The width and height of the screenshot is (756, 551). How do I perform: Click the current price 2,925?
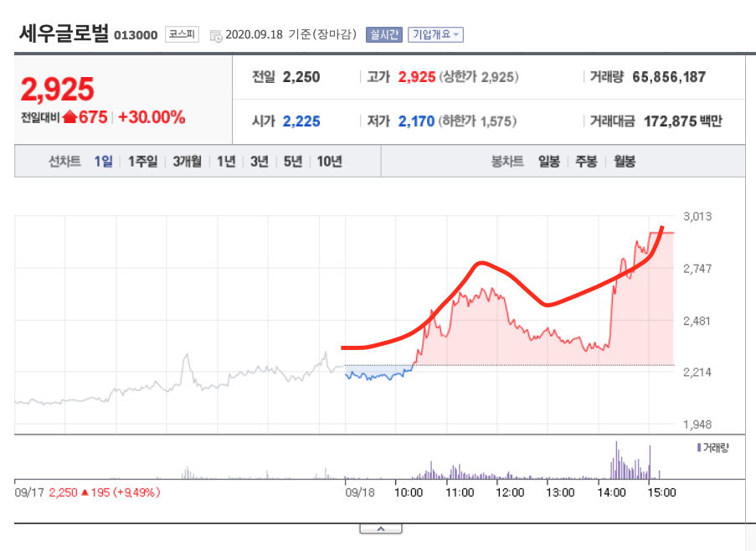pyautogui.click(x=58, y=90)
